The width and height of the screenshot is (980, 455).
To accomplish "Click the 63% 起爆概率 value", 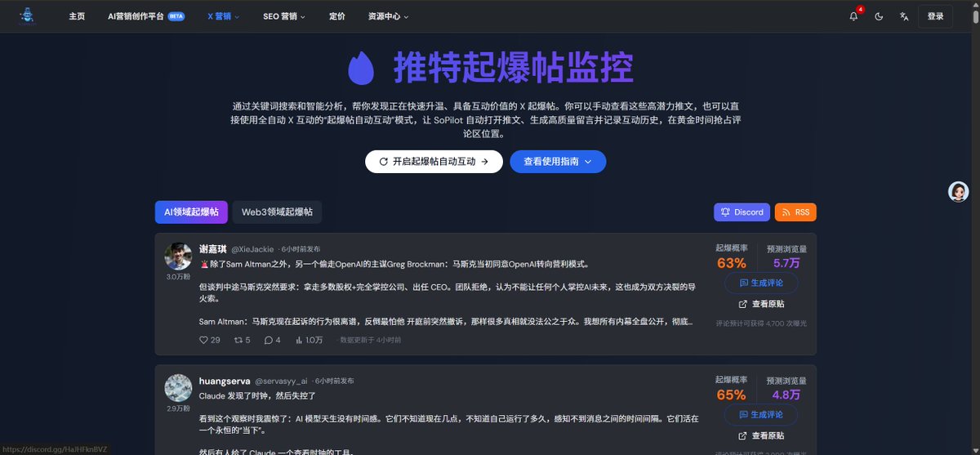I will [x=731, y=263].
